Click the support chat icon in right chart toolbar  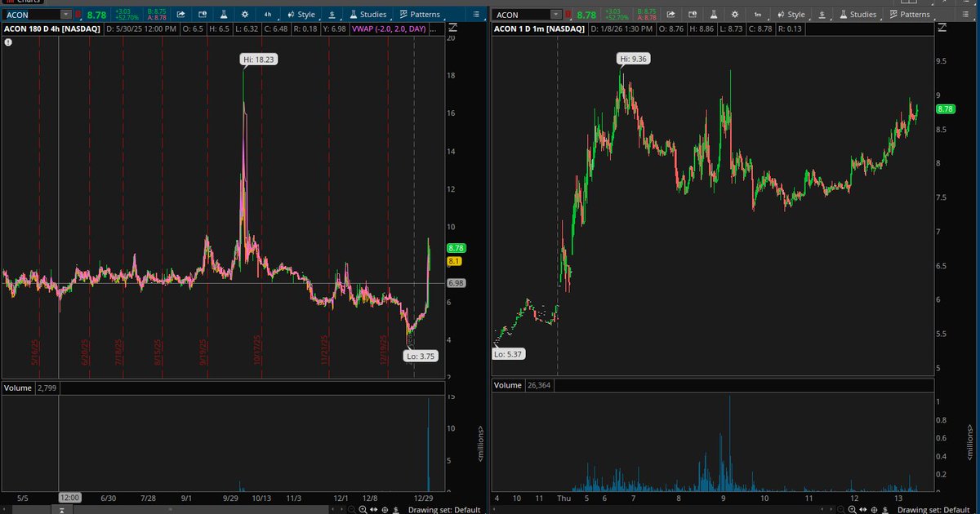692,15
